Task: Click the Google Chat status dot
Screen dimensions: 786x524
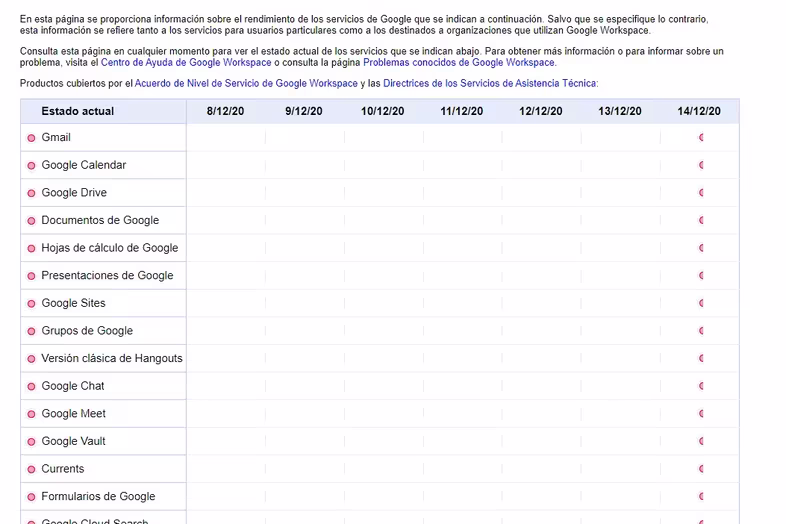Action: pyautogui.click(x=31, y=386)
